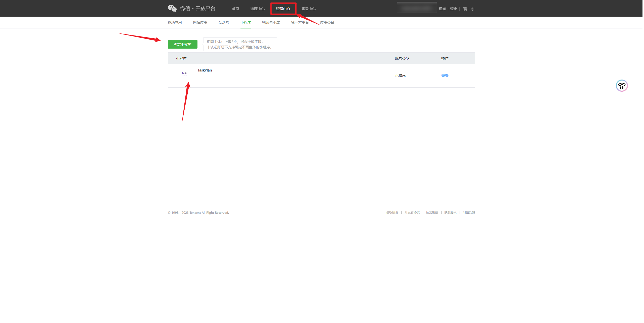Screen dimensions: 644x323
Task: Switch to the 网站应用 tab
Action: 200,22
